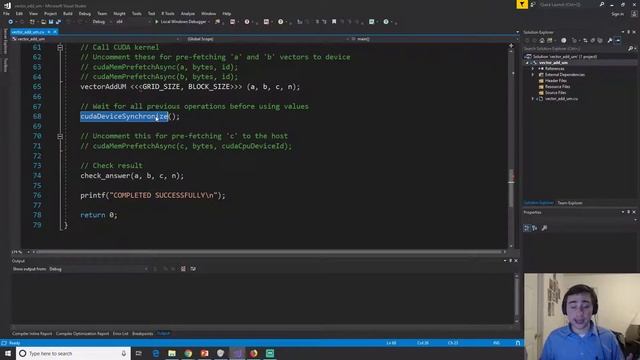Collapse the code block at line 61
640x360 pixels.
[x=60, y=47]
